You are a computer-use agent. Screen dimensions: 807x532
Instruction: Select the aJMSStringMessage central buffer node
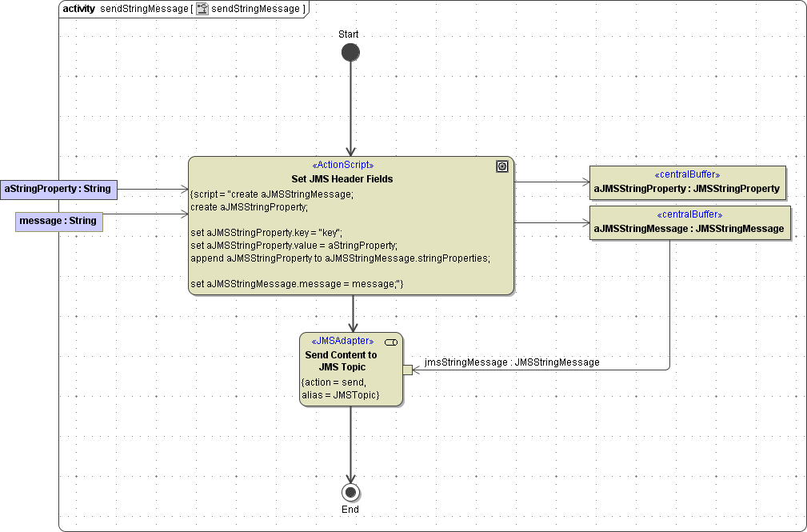tap(689, 222)
